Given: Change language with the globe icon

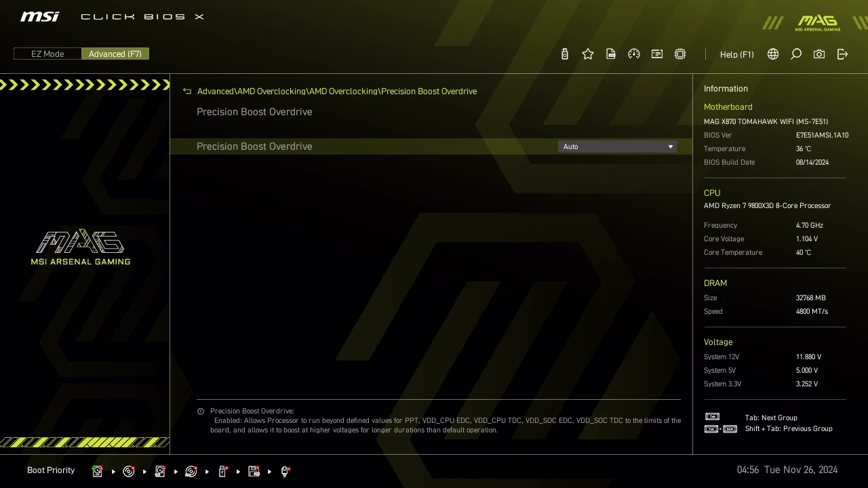Looking at the screenshot, I should coord(773,54).
